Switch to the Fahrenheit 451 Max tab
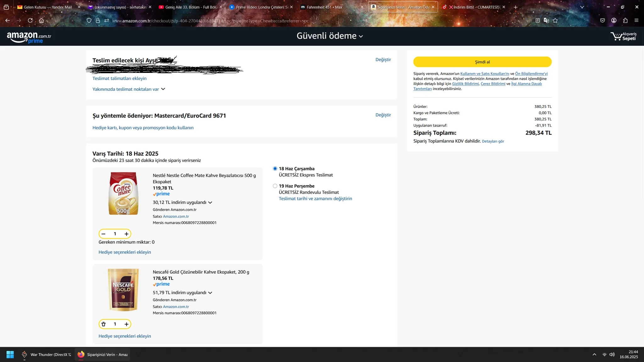The height and width of the screenshot is (362, 644). click(325, 7)
